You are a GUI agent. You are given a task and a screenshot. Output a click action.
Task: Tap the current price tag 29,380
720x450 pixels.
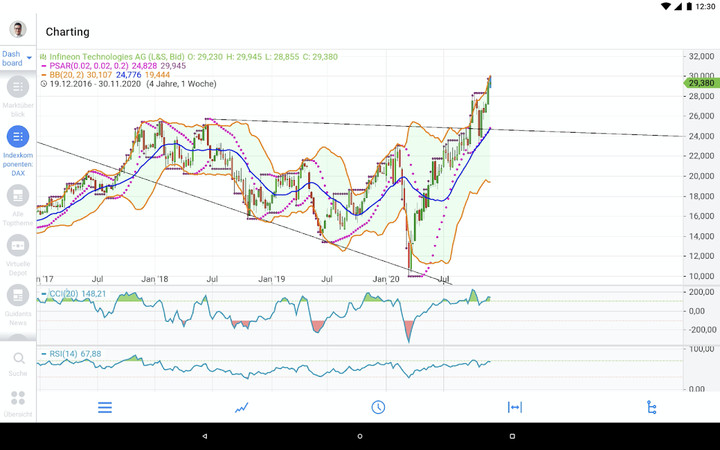701,83
